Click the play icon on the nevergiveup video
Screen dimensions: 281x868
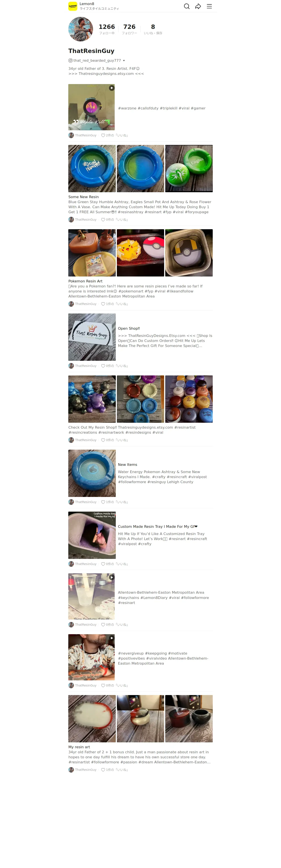(x=112, y=638)
